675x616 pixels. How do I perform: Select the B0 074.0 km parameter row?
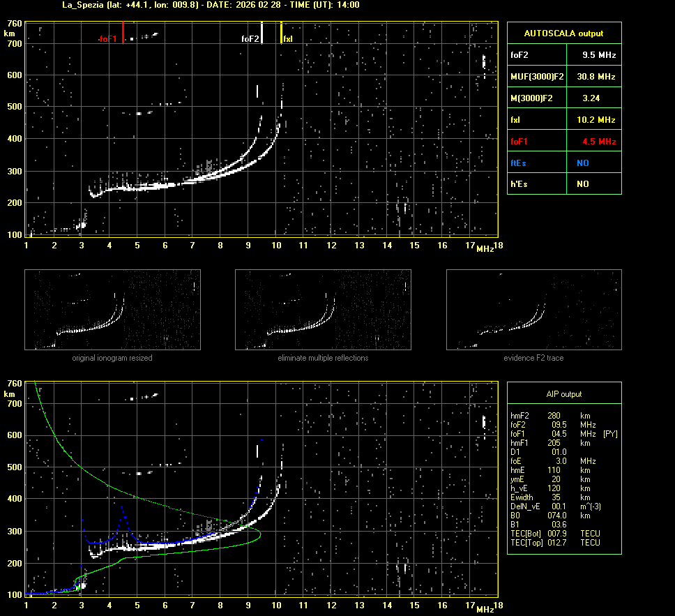(551, 515)
